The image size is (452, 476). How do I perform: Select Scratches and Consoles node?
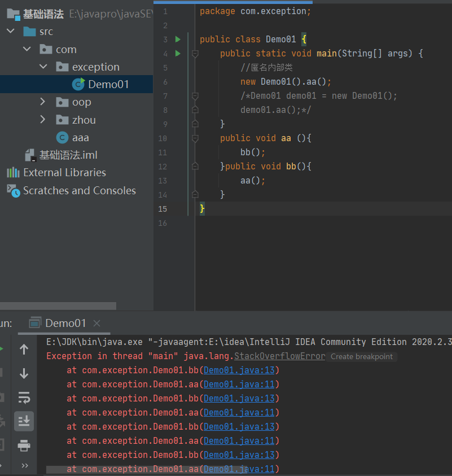pyautogui.click(x=80, y=190)
